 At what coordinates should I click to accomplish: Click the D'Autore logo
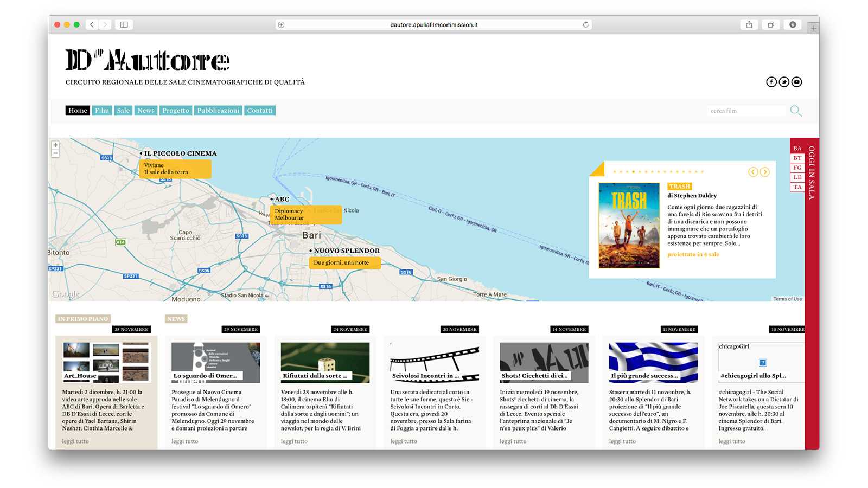[x=148, y=60]
